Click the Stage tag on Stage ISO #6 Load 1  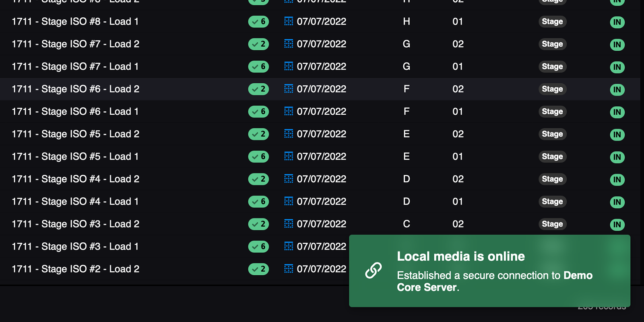click(x=552, y=111)
